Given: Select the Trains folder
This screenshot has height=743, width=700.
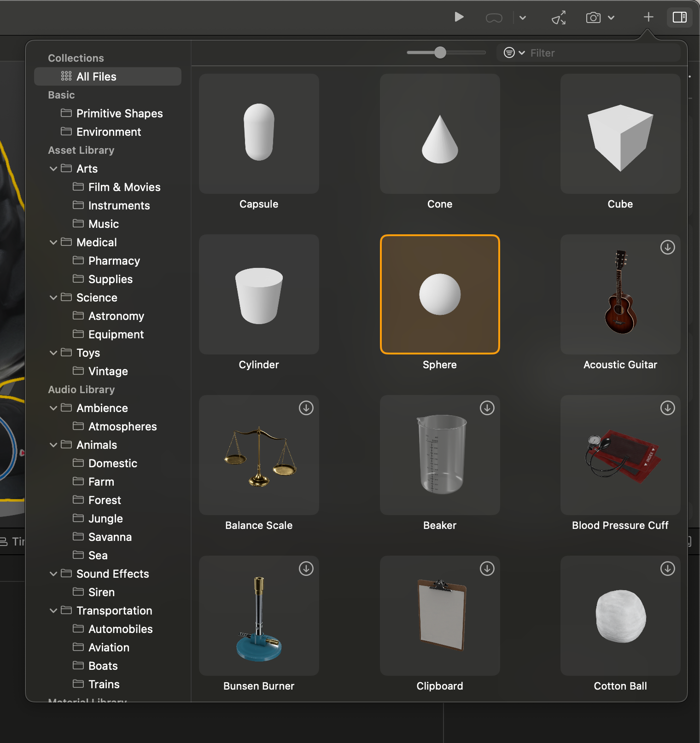Looking at the screenshot, I should tap(96, 684).
